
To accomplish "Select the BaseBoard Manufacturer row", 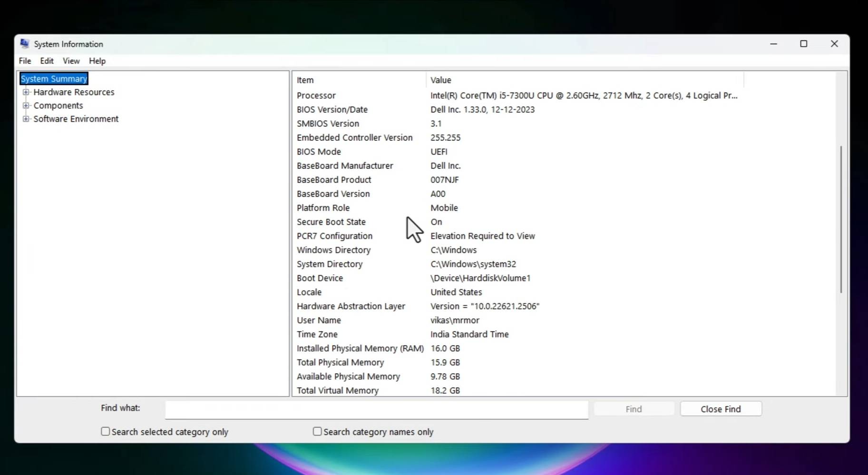I will (x=517, y=166).
